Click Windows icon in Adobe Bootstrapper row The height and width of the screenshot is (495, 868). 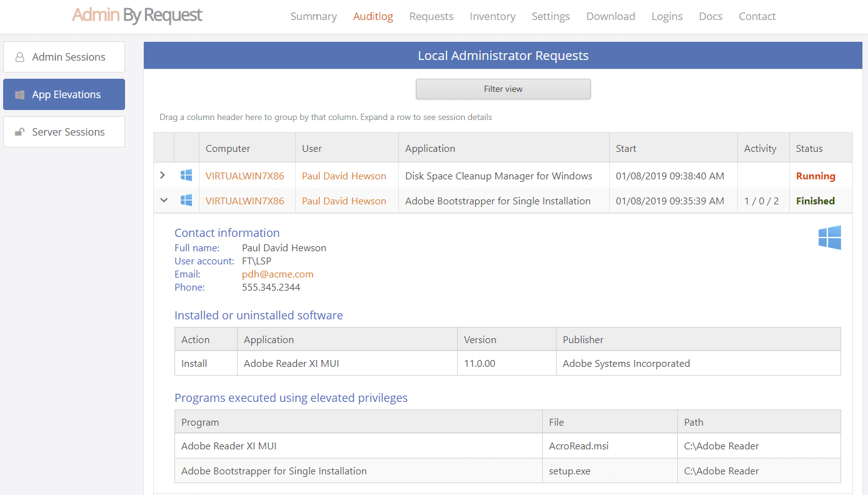[x=186, y=201]
